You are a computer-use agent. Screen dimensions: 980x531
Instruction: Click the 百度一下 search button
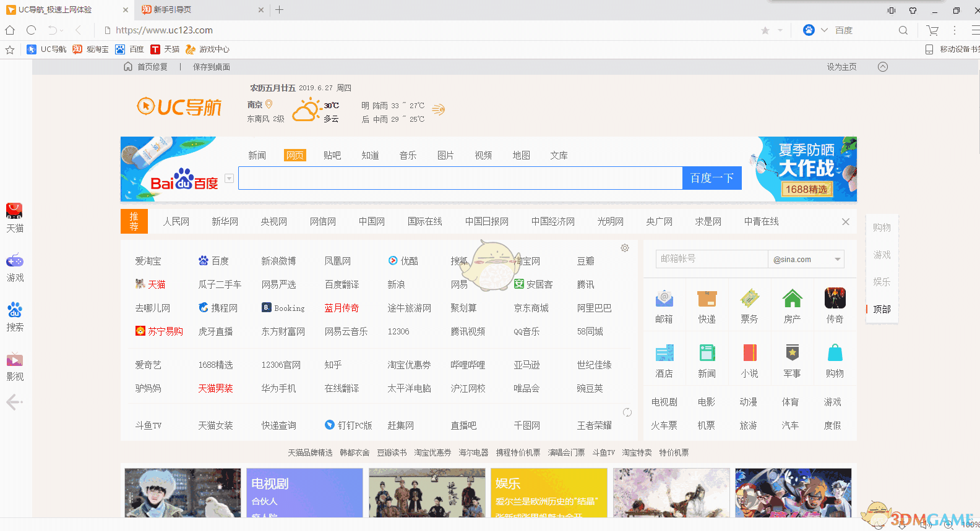point(711,178)
